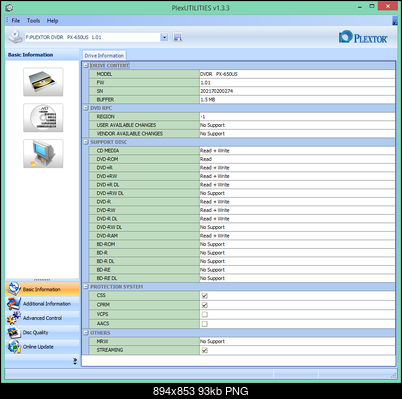This screenshot has height=399, width=402.
Task: Open the toolbar overflow arrow at right
Action: coord(395,21)
